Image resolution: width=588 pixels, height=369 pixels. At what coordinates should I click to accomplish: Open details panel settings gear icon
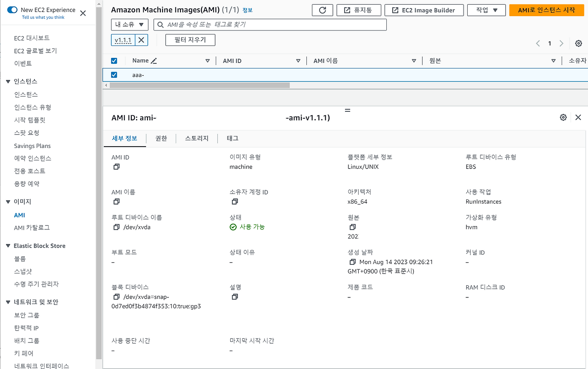pyautogui.click(x=563, y=117)
